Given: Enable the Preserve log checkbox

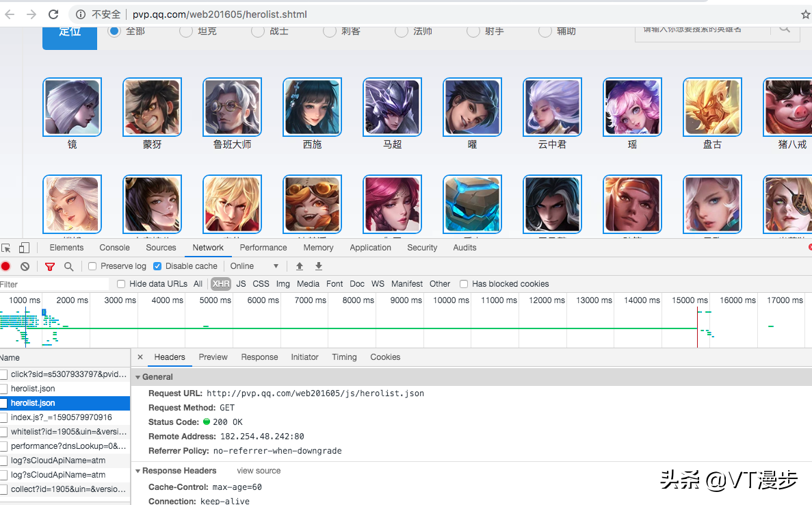Looking at the screenshot, I should click(x=92, y=266).
